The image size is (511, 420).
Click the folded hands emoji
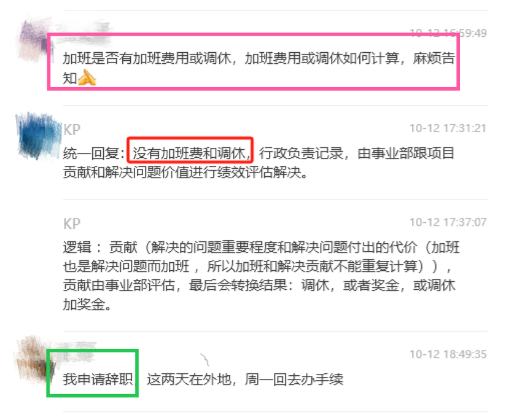[87, 77]
